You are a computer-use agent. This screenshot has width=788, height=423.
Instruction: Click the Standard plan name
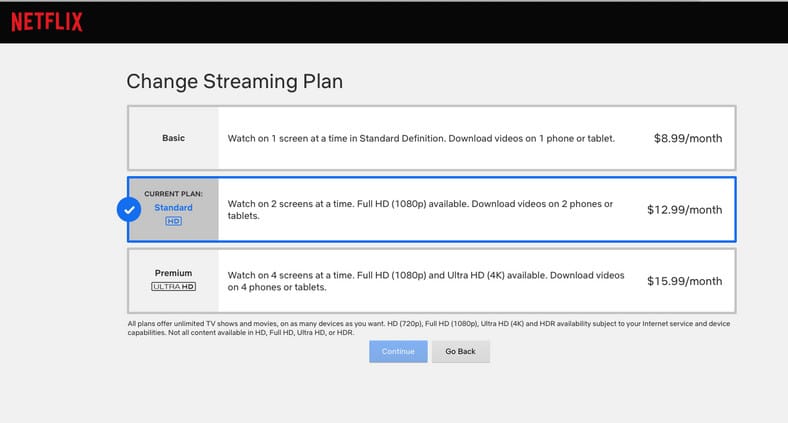tap(173, 207)
